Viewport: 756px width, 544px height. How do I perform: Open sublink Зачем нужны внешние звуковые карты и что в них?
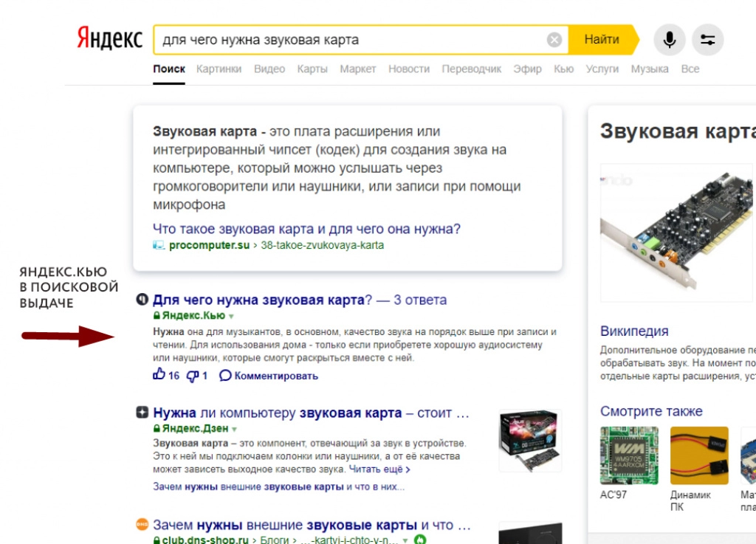(278, 486)
